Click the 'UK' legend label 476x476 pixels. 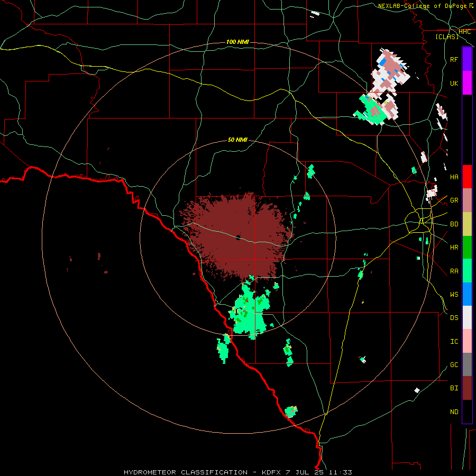tap(454, 83)
